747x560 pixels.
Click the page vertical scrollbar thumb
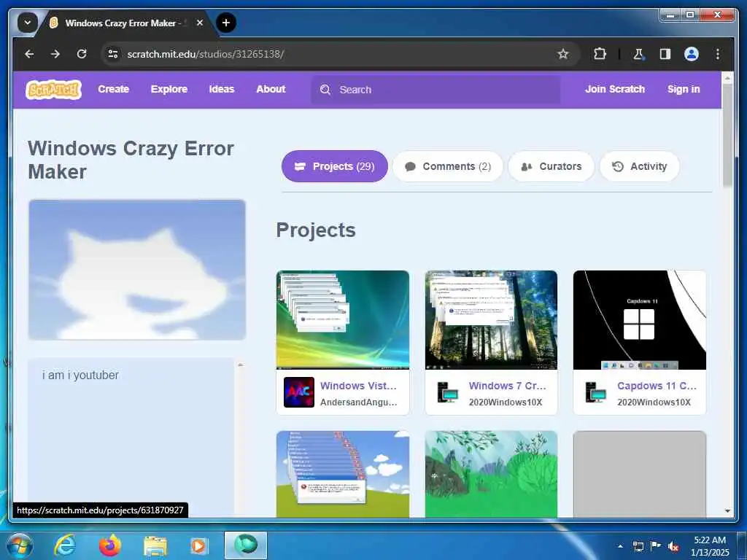(727, 136)
